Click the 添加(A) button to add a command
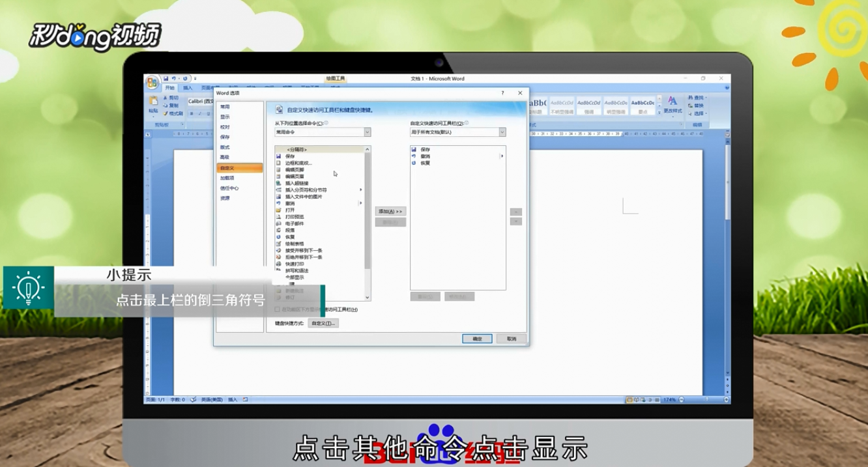Screen dimensions: 868x467 point(390,211)
